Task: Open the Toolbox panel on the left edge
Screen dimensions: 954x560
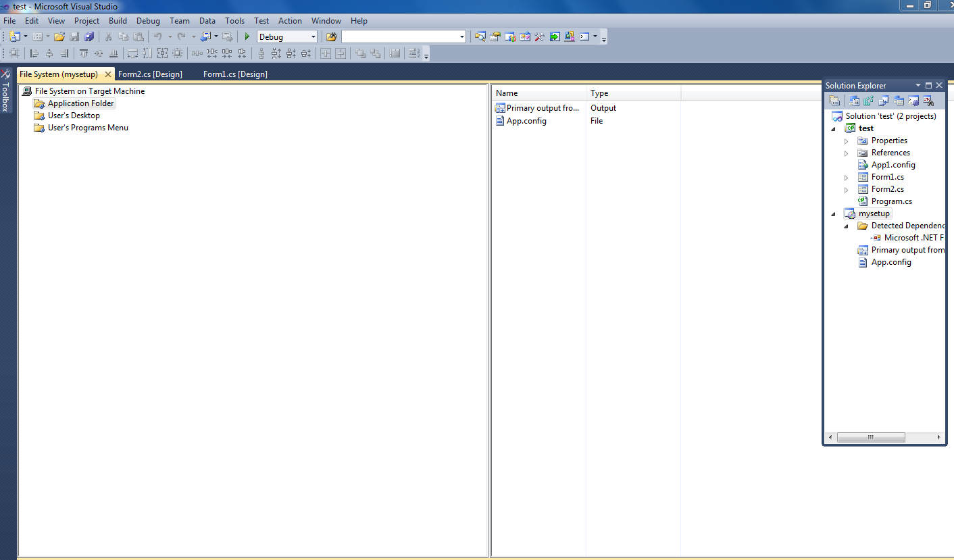Action: 6,95
